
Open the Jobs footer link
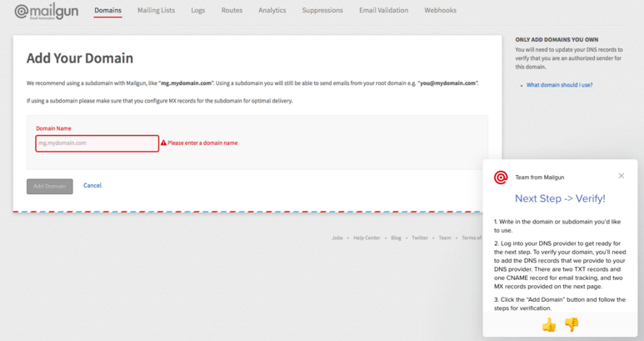[337, 238]
